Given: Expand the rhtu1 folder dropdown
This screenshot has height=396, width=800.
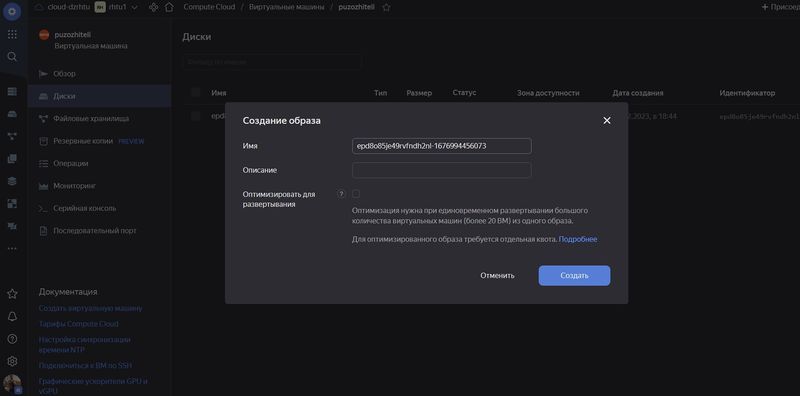Looking at the screenshot, I should [135, 7].
